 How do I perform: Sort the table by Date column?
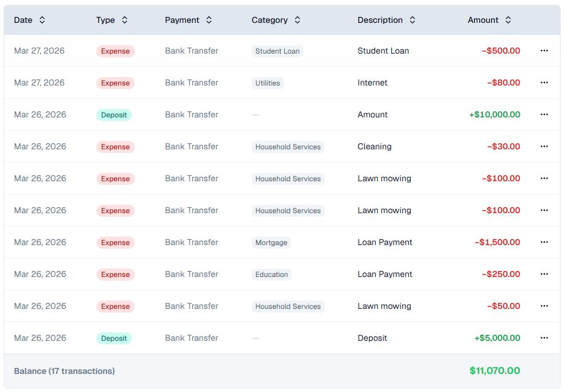click(x=42, y=20)
